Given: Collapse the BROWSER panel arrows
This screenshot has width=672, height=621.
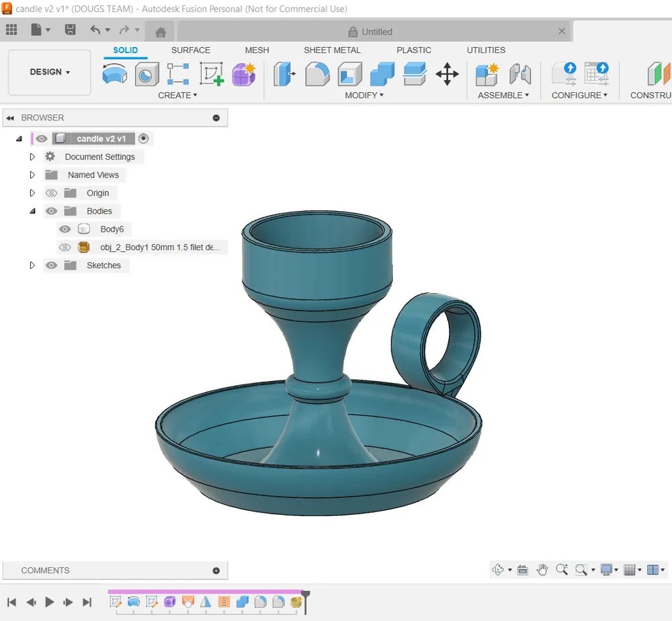Looking at the screenshot, I should [x=10, y=118].
